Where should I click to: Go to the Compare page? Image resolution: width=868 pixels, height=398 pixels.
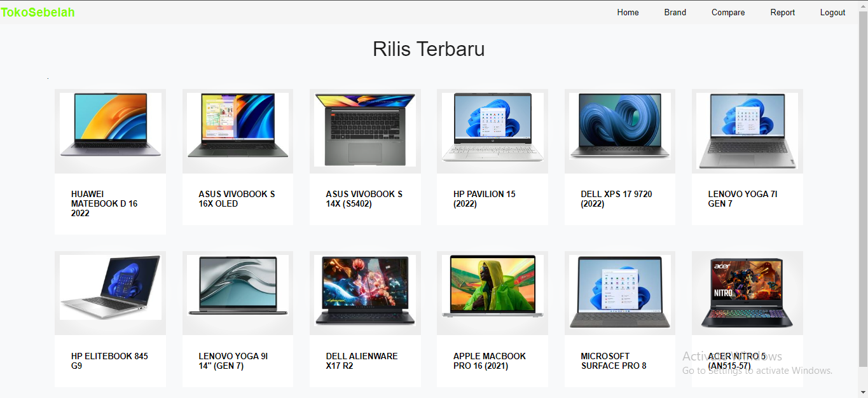(727, 12)
